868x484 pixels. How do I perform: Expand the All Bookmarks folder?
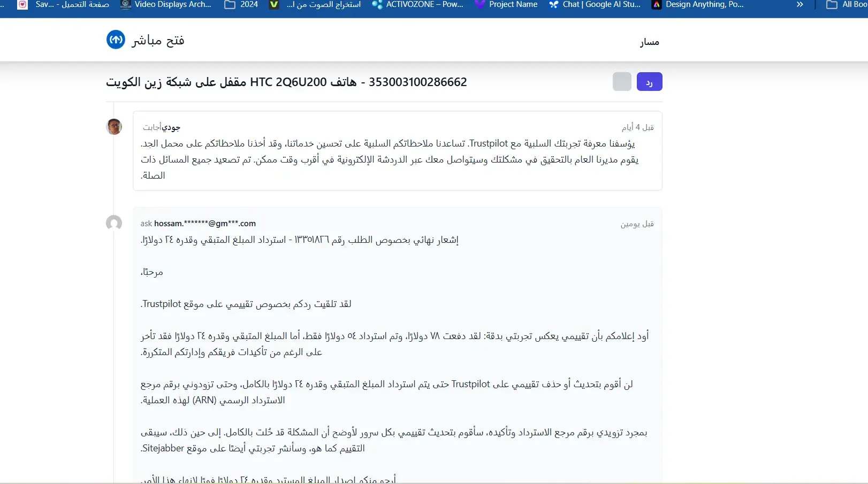coord(847,4)
